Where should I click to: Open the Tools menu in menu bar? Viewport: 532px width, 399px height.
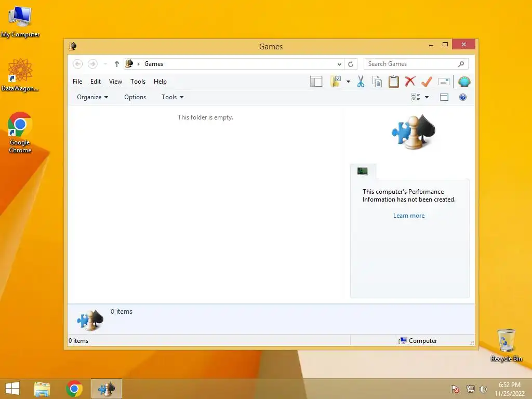click(x=138, y=82)
